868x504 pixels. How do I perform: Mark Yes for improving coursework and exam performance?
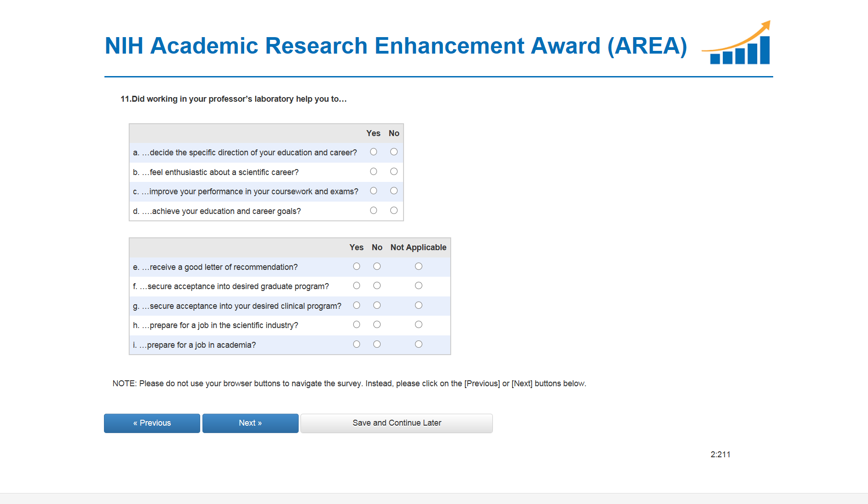tap(374, 191)
